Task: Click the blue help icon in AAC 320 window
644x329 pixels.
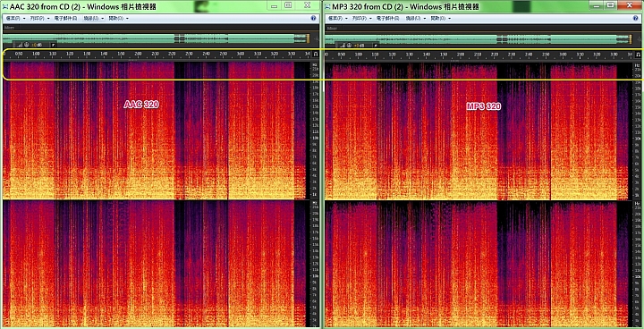Action: (x=313, y=19)
